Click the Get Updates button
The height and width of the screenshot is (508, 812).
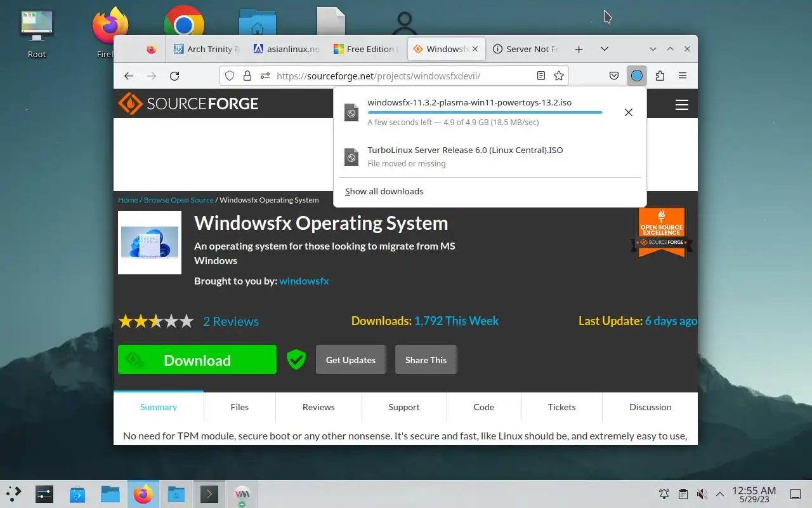click(351, 359)
